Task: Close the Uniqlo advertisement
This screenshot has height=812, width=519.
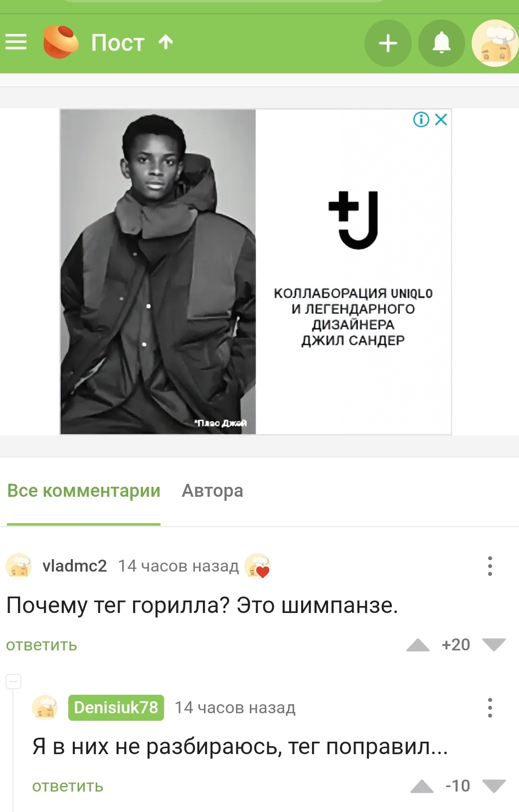Action: tap(441, 120)
